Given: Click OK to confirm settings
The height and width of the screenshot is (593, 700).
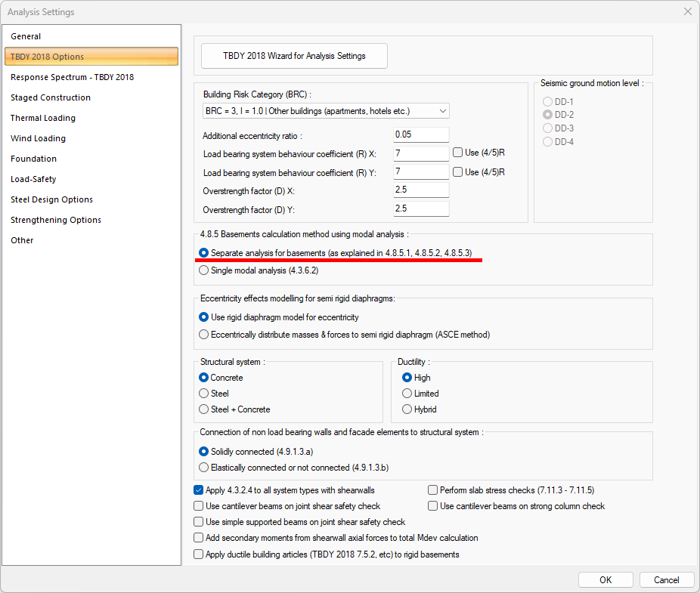Looking at the screenshot, I should [x=606, y=580].
